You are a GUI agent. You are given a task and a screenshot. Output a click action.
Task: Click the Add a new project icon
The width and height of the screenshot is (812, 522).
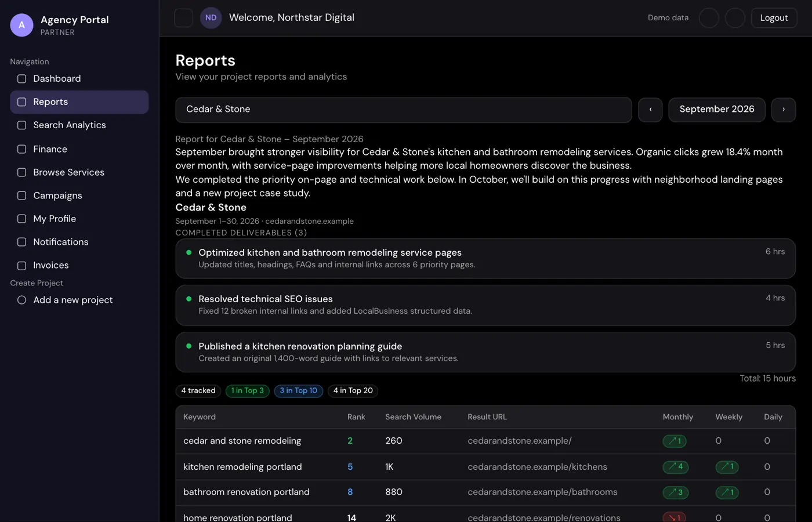21,300
